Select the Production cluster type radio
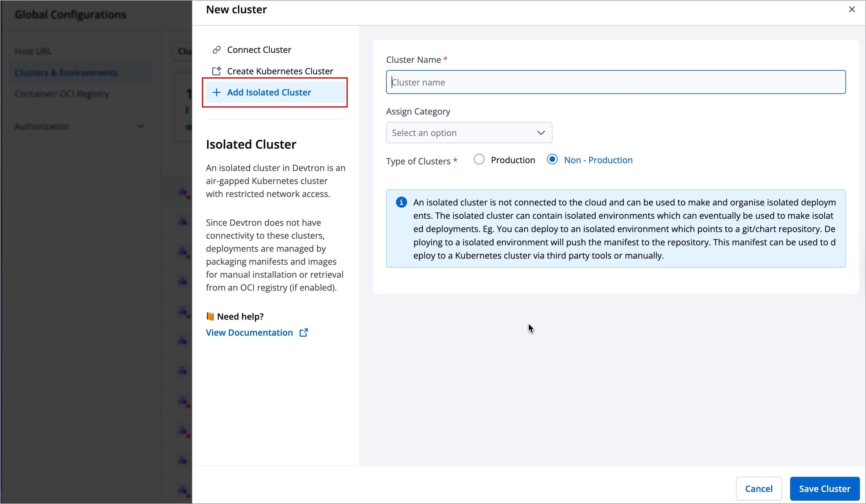Viewport: 866px width, 504px height. click(x=479, y=160)
